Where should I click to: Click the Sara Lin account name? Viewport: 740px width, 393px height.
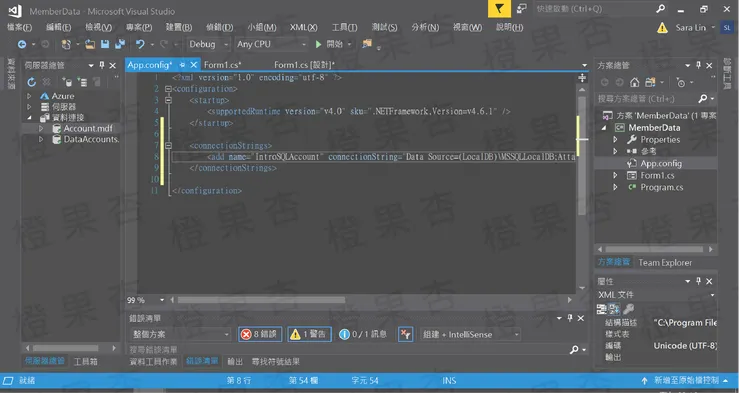pos(690,28)
